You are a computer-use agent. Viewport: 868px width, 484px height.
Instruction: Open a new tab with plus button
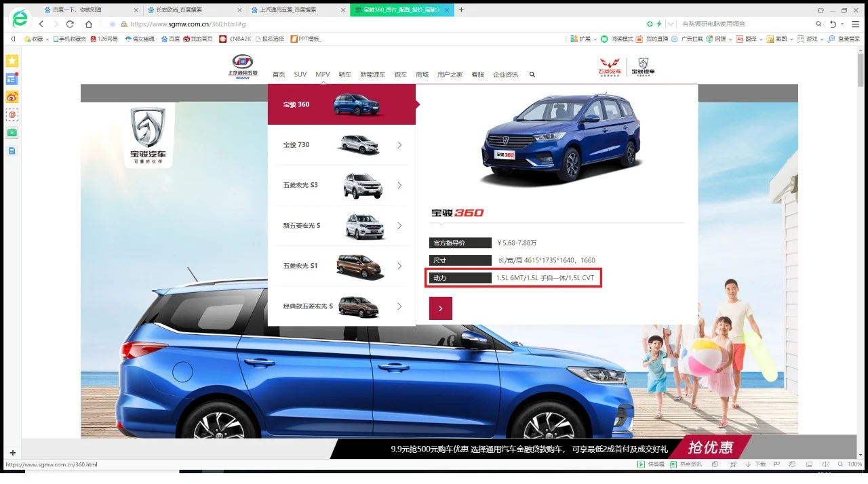[462, 9]
